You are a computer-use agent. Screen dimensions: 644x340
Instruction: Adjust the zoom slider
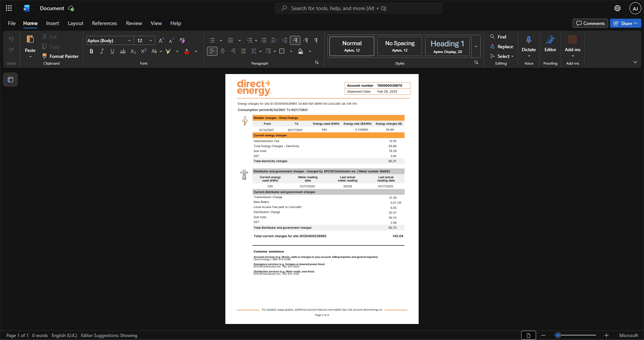[558, 335]
